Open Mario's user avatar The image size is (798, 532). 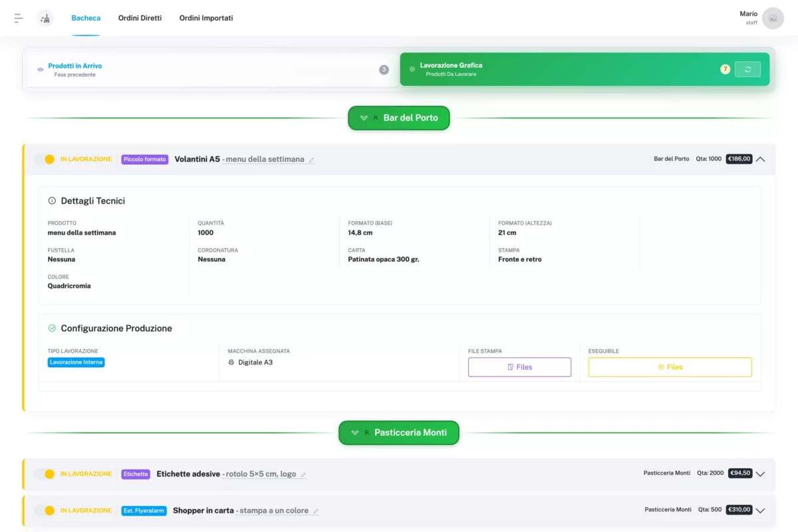coord(773,19)
